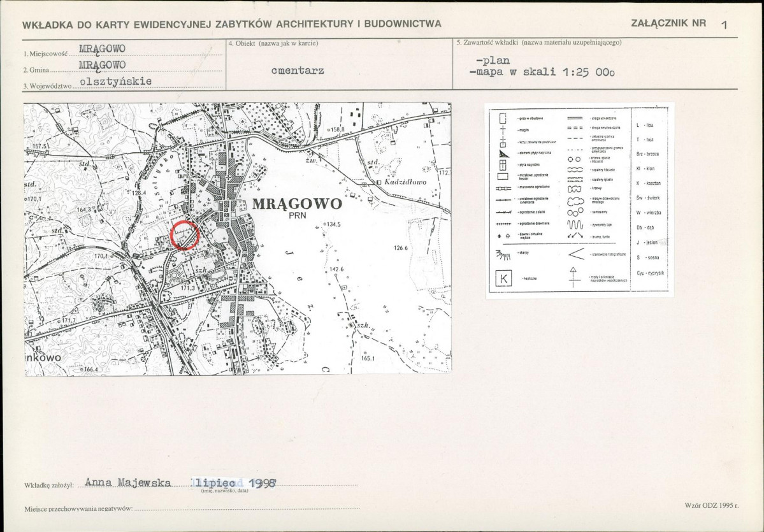The height and width of the screenshot is (532, 764).
Task: Click the 'skarpy' slope symbol in the legend
Action: tap(503, 255)
